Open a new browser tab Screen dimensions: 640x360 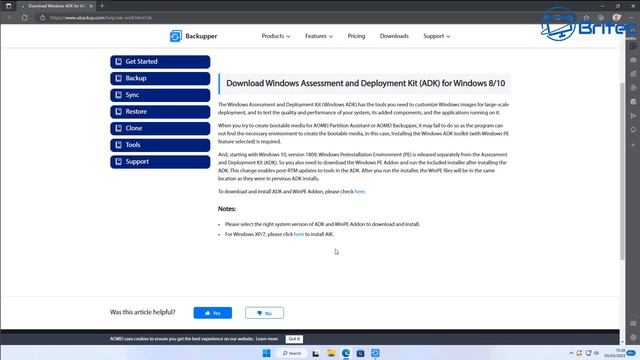102,6
